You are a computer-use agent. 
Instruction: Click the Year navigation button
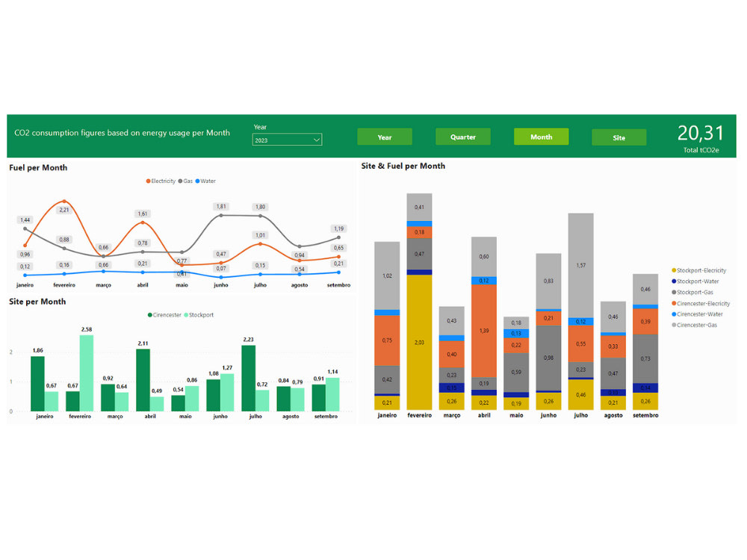tap(385, 137)
